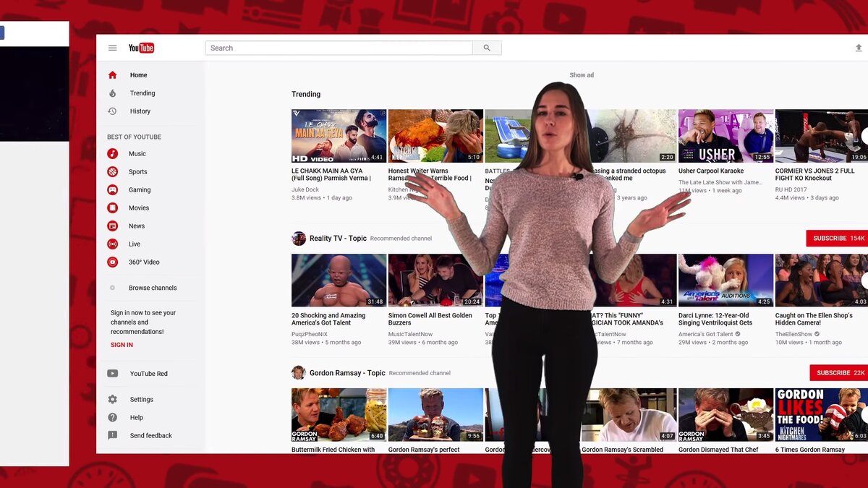Click the Gaming controller icon
This screenshot has width=868, height=488.
[x=112, y=189]
